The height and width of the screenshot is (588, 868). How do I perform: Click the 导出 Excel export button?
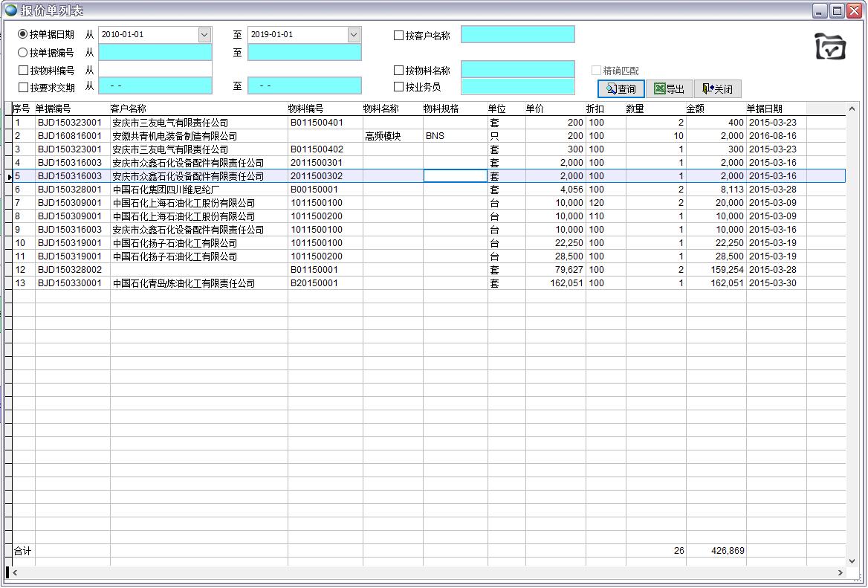(670, 89)
